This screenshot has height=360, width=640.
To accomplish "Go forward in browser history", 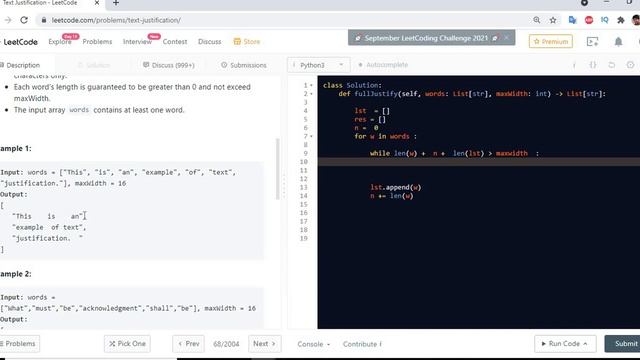I will pyautogui.click(x=7, y=20).
